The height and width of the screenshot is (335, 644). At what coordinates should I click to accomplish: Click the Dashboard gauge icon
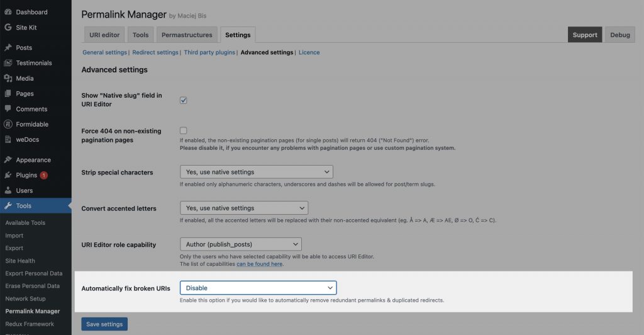tap(8, 12)
